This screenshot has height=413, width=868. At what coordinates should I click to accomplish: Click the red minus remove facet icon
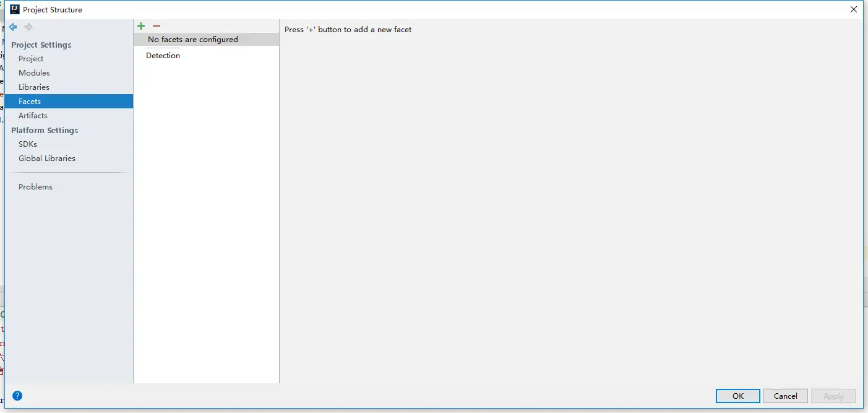tap(157, 26)
